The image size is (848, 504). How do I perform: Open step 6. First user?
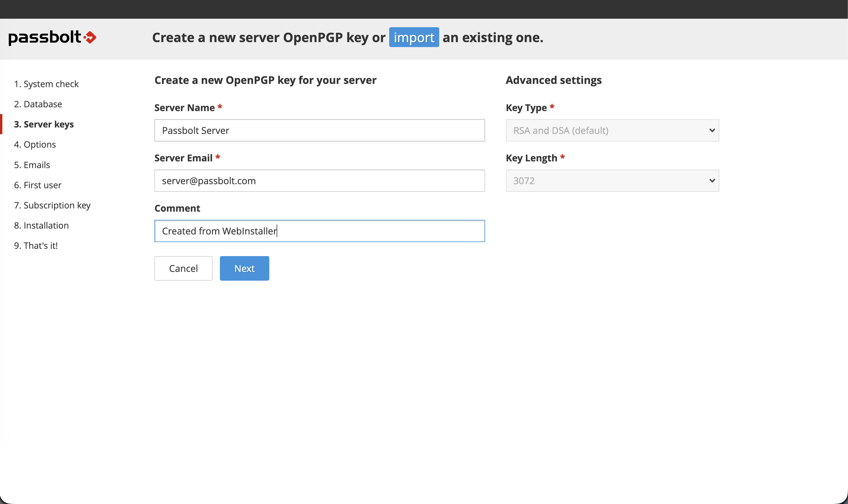[x=38, y=185]
